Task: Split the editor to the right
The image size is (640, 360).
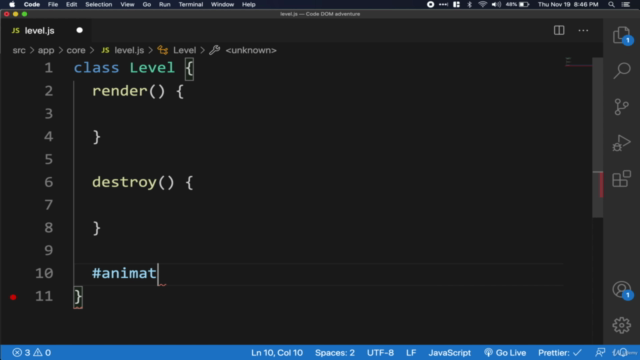Action: (x=559, y=30)
